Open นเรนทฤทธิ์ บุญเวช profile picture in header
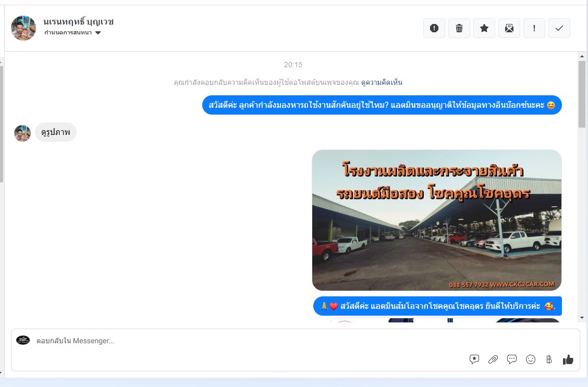This screenshot has height=387, width=588. [23, 28]
